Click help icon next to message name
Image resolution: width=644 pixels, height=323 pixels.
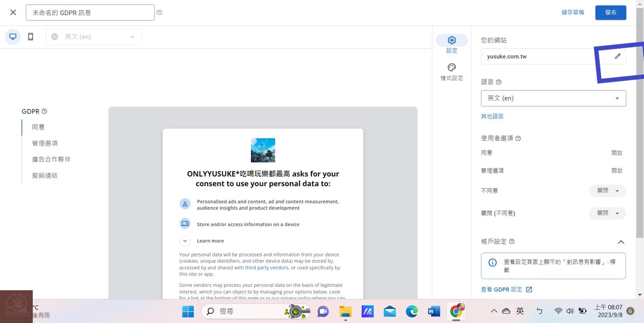tap(159, 12)
